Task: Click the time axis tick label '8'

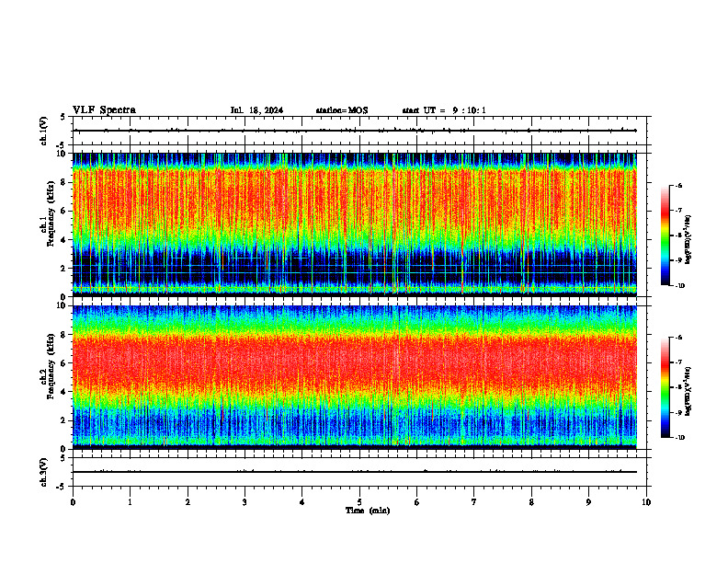Action: 531,502
